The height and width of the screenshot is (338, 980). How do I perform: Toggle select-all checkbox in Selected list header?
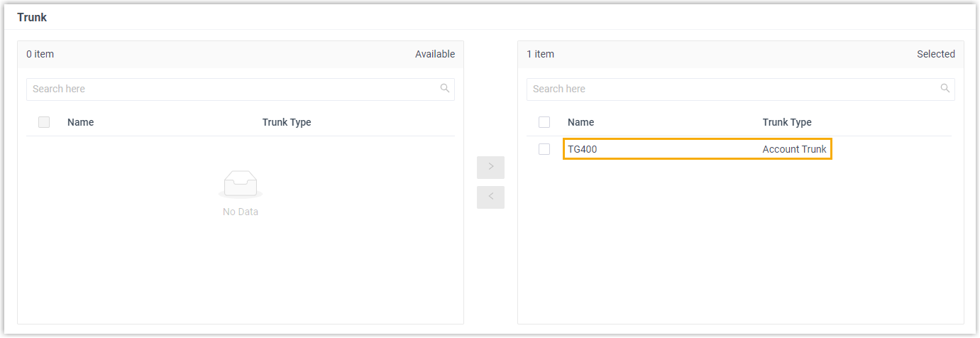pyautogui.click(x=544, y=122)
